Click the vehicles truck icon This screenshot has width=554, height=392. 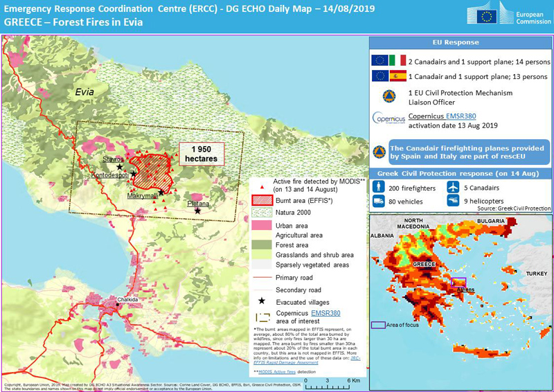click(x=380, y=201)
